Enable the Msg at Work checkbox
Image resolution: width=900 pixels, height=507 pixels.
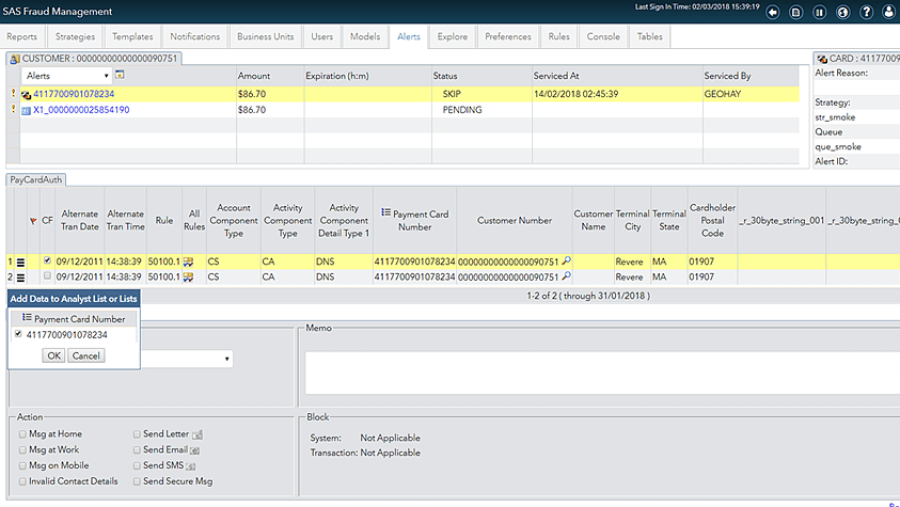pyautogui.click(x=22, y=450)
